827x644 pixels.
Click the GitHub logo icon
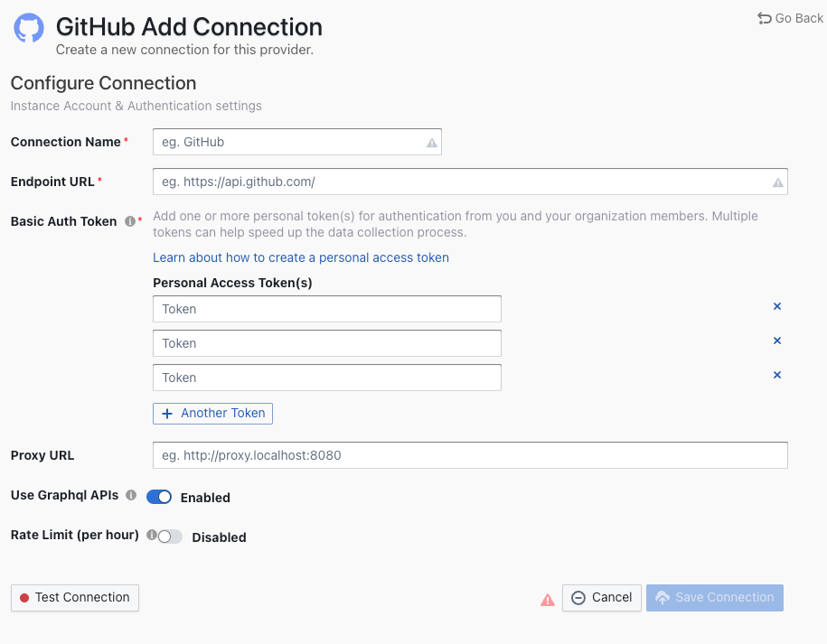[x=29, y=28]
